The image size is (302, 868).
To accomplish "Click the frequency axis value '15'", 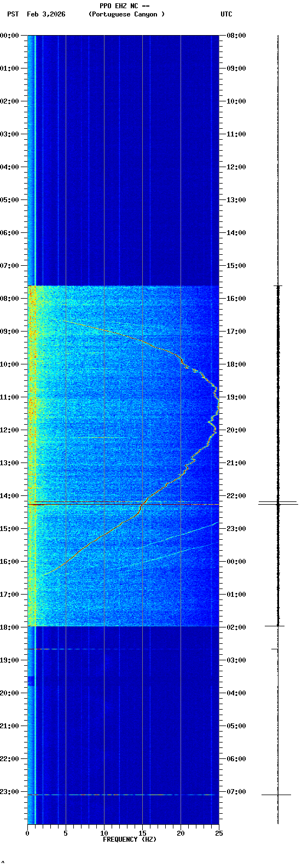I will pos(142,833).
